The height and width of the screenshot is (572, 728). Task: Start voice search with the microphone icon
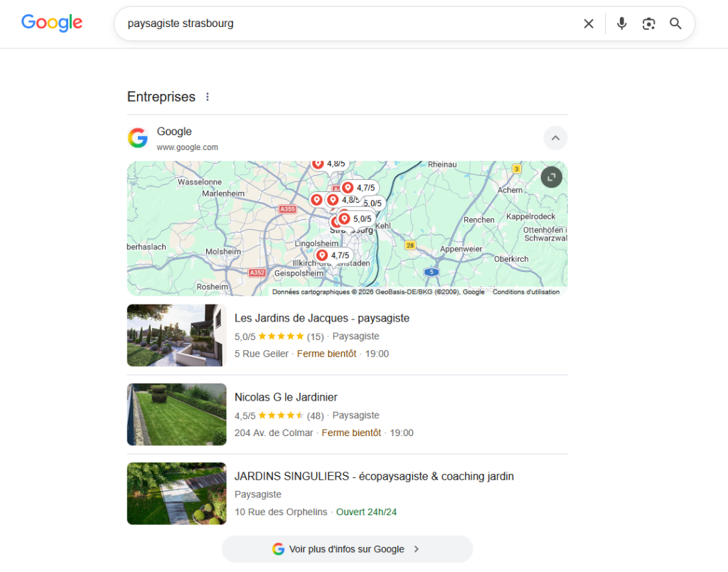point(621,23)
